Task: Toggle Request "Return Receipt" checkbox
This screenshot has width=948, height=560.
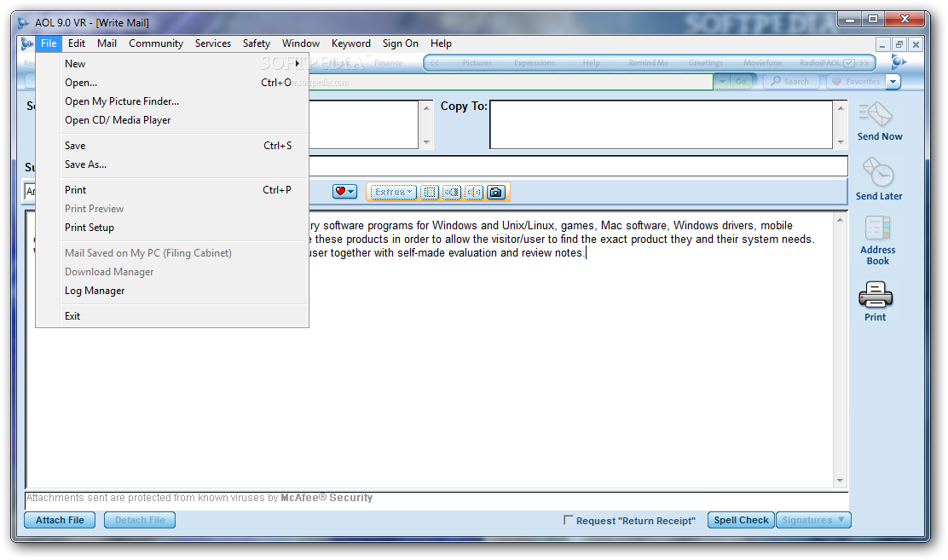Action: [x=568, y=519]
